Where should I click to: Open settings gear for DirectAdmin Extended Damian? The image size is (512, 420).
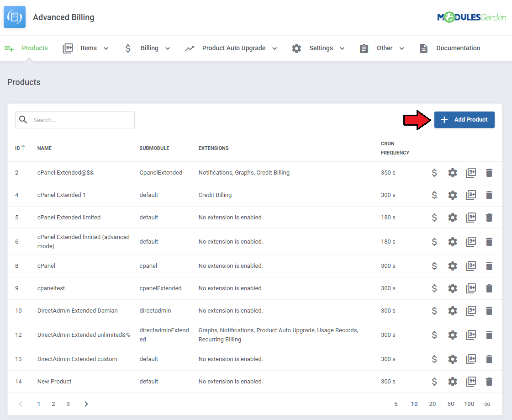[x=452, y=310]
